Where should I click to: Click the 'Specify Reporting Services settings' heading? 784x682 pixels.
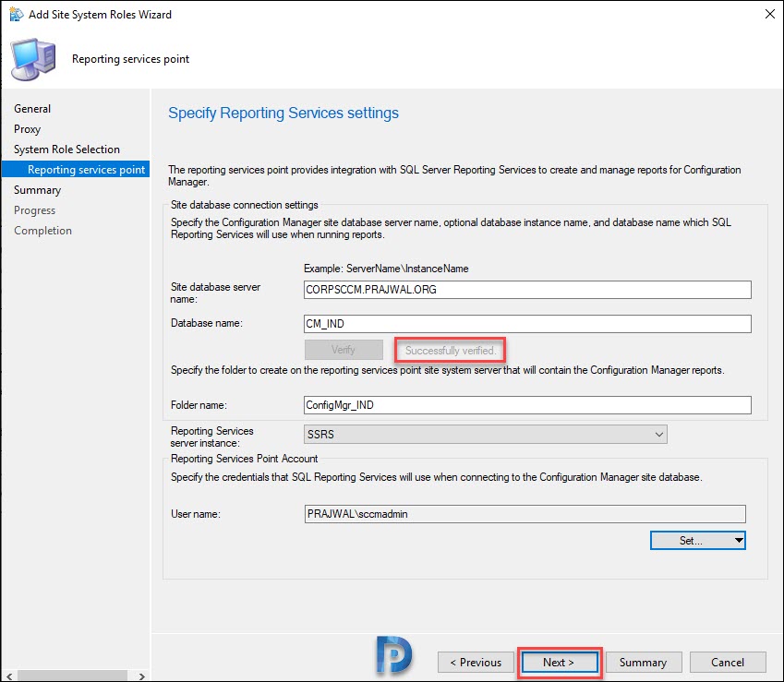[x=283, y=113]
